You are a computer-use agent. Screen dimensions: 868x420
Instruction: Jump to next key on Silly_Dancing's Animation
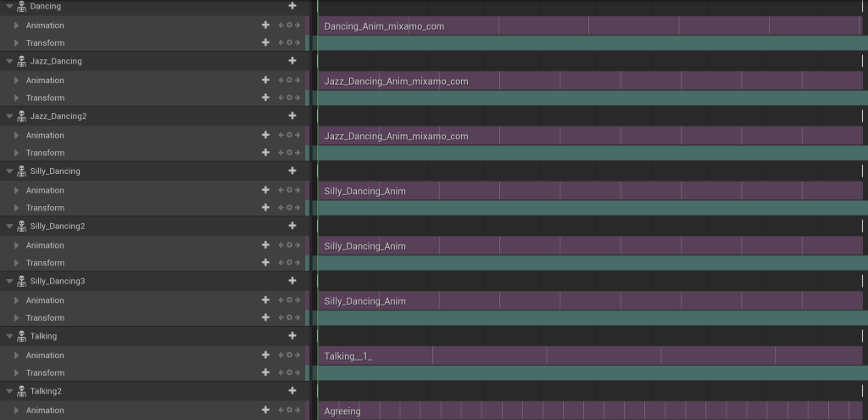(x=298, y=190)
